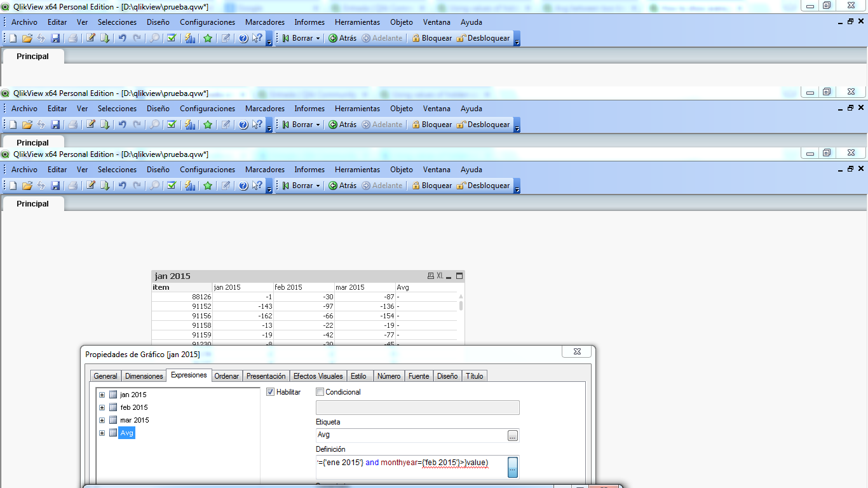Switch to the Presentación tab
Screen dimensions: 868x488
[x=266, y=376]
